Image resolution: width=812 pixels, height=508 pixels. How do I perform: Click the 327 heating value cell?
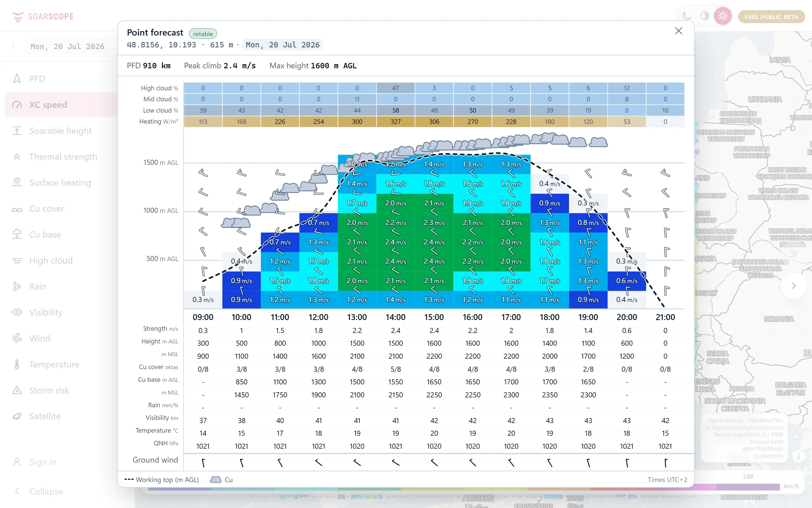396,122
